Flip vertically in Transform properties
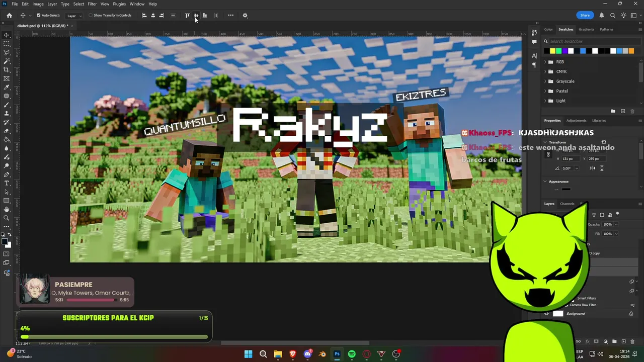 tap(602, 168)
